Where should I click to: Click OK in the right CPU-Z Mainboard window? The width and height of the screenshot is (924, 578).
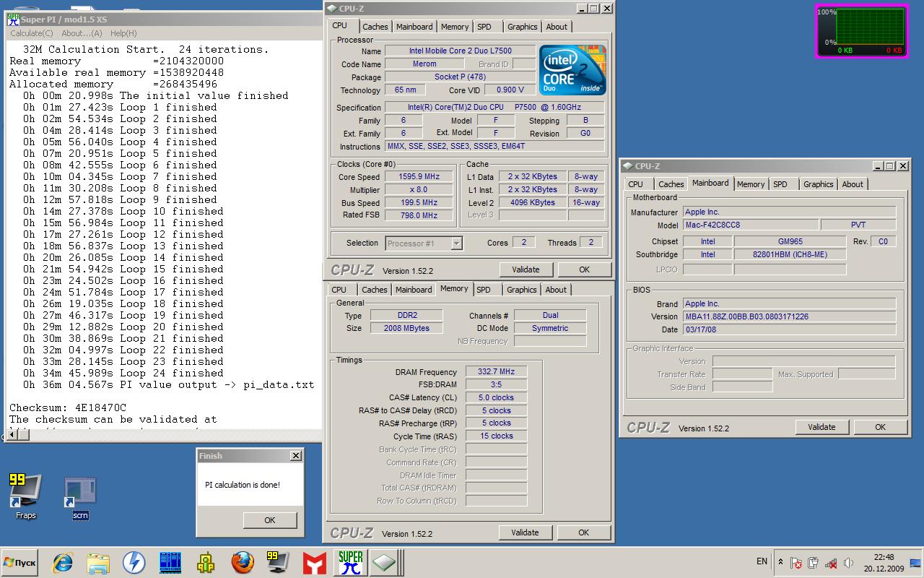pos(880,427)
